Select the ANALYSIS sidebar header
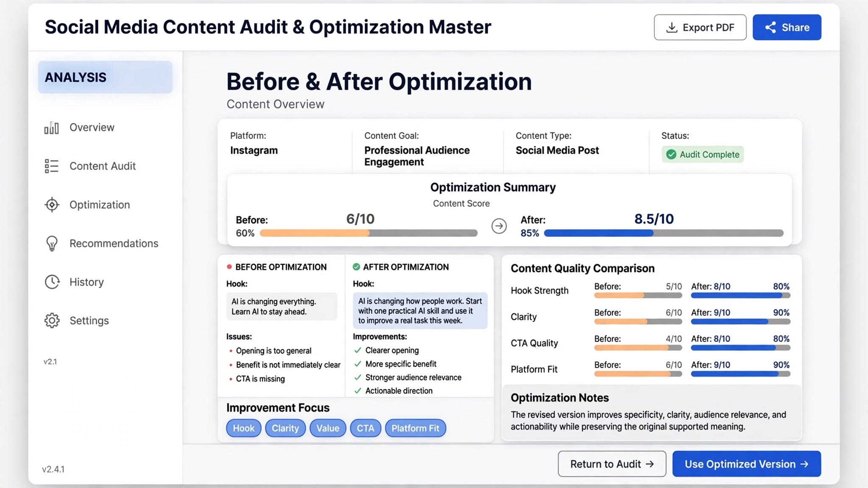The height and width of the screenshot is (488, 868). (x=105, y=77)
